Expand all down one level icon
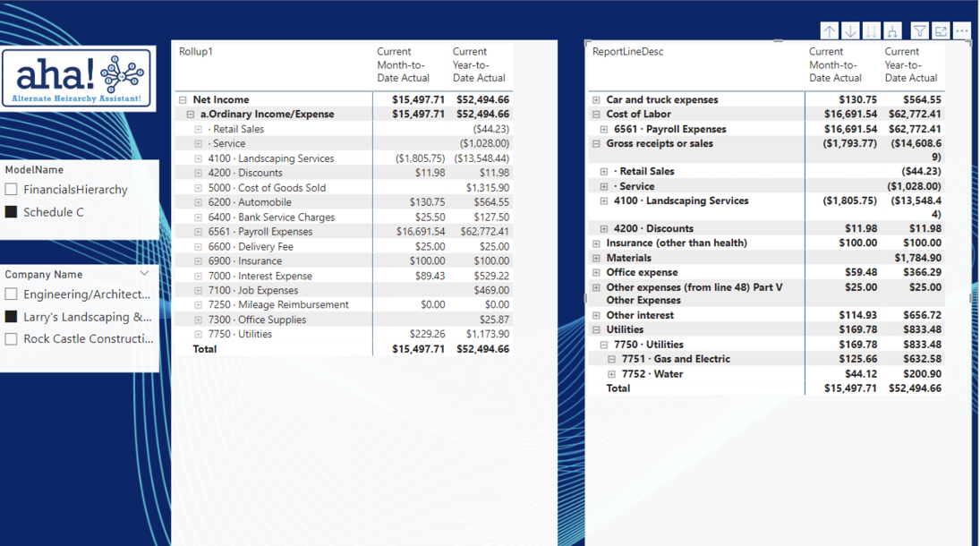 [x=892, y=30]
